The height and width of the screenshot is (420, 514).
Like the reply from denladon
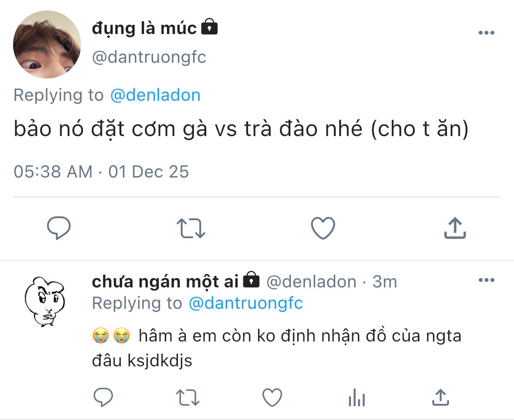pos(272,397)
